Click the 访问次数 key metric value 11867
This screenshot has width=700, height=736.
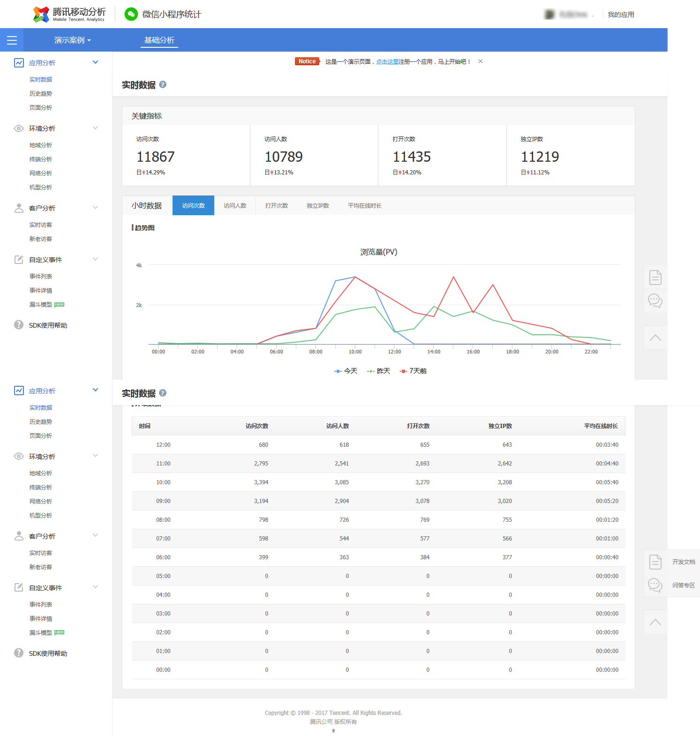[x=156, y=157]
